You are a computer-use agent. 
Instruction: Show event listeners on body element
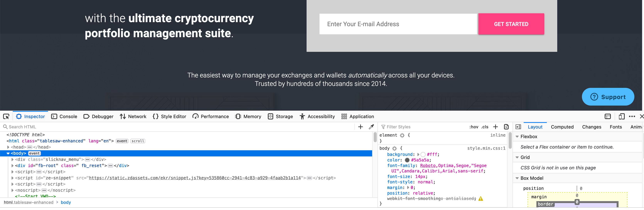click(x=34, y=154)
